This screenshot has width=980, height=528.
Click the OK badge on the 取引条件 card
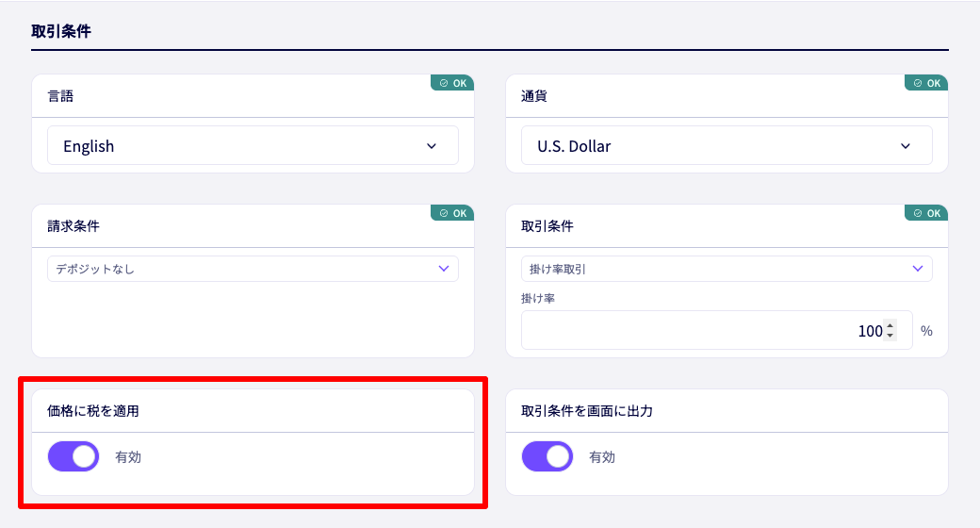(x=926, y=213)
